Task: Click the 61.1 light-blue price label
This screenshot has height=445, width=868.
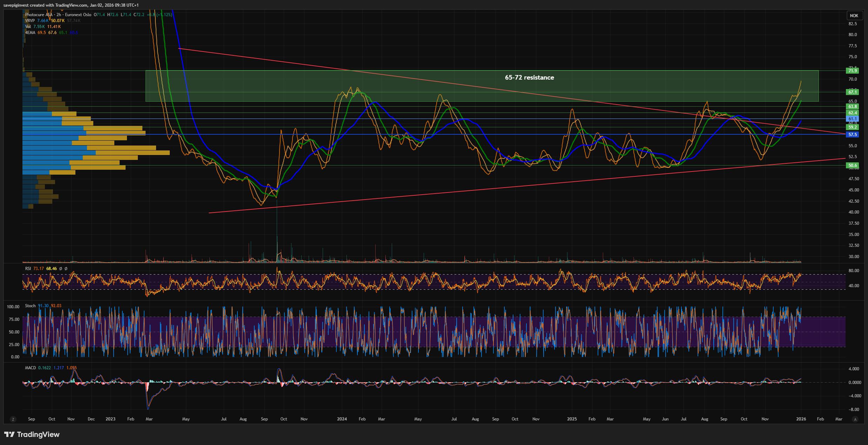Action: [853, 119]
